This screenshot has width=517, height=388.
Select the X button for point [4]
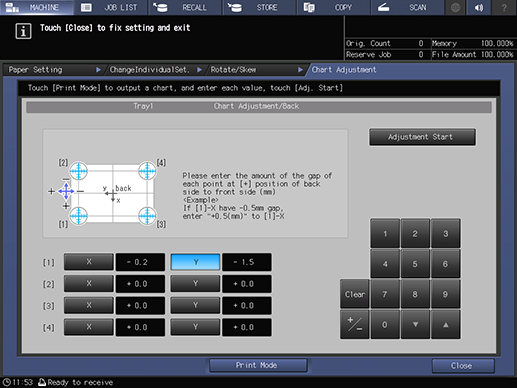click(x=89, y=327)
